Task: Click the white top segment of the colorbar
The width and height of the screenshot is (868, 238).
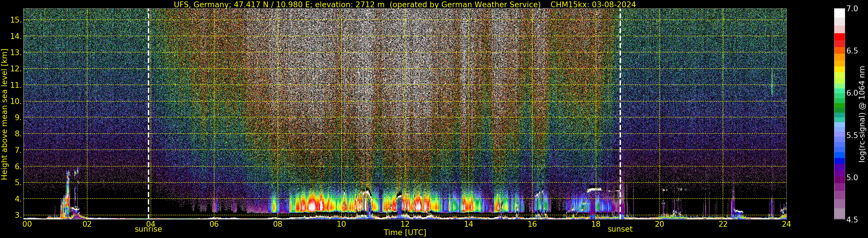Action: [839, 13]
